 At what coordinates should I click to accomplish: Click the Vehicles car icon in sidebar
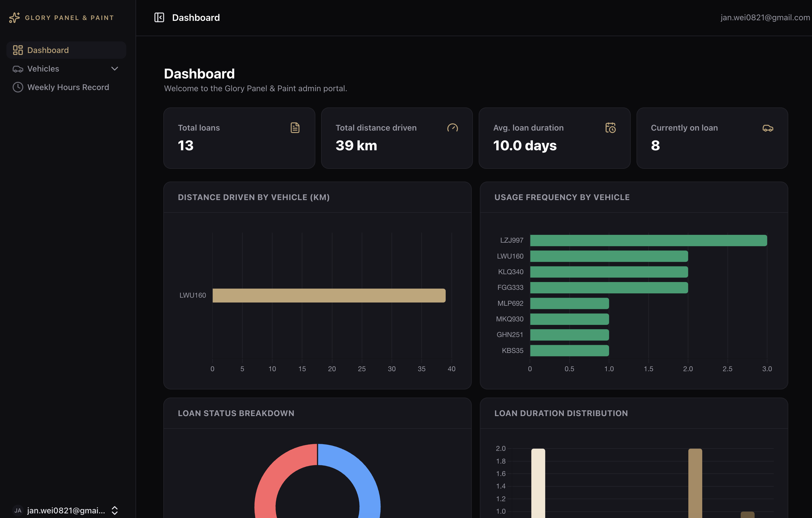pyautogui.click(x=18, y=69)
